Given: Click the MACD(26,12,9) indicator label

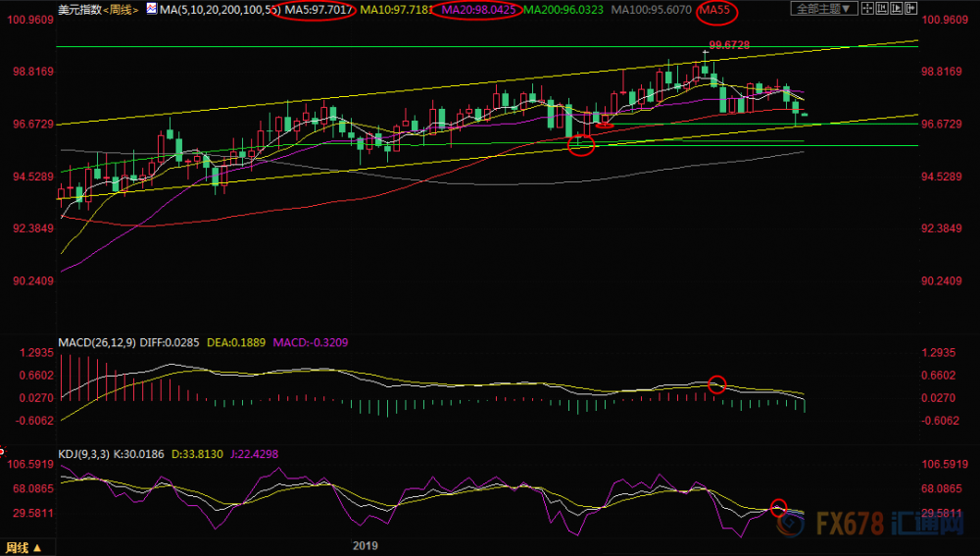Looking at the screenshot, I should point(97,343).
